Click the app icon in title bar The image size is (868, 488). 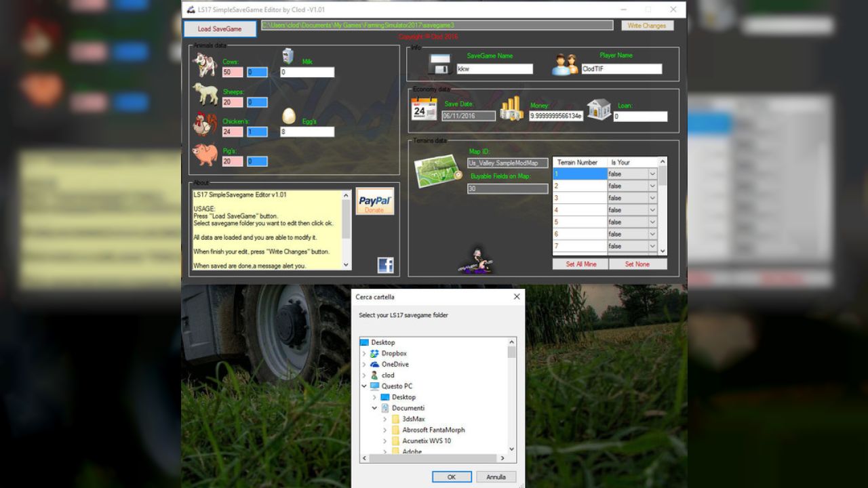191,9
